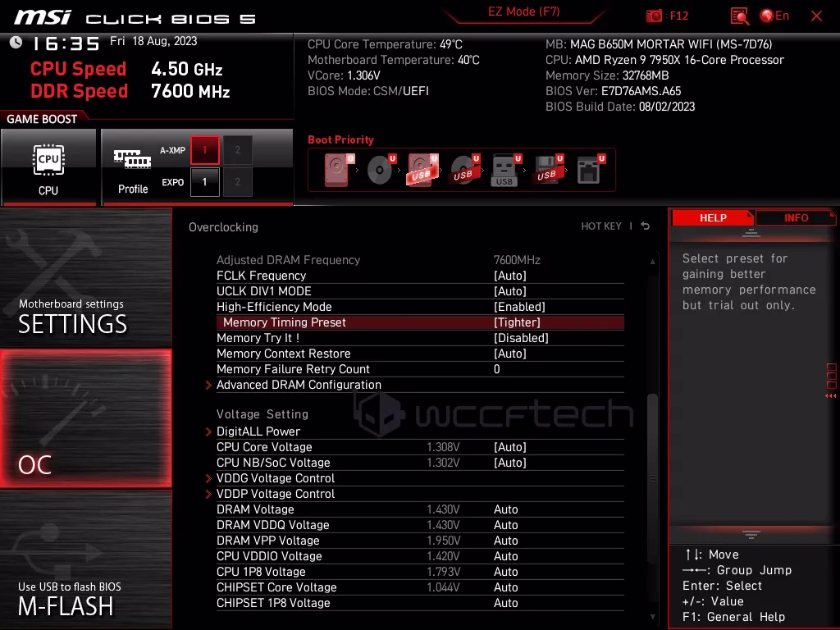This screenshot has width=840, height=630.
Task: Enable A-XMP profile 2
Action: tap(237, 150)
